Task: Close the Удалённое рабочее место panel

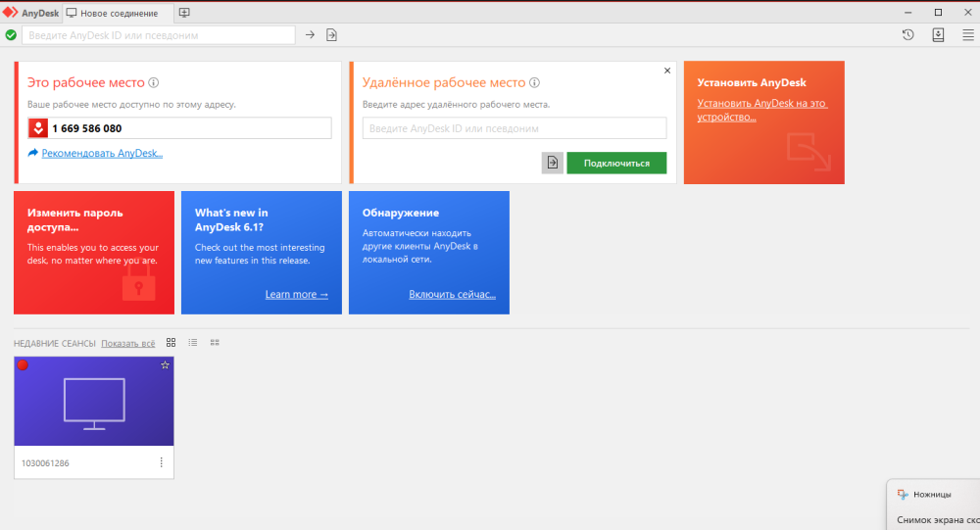Action: (667, 71)
